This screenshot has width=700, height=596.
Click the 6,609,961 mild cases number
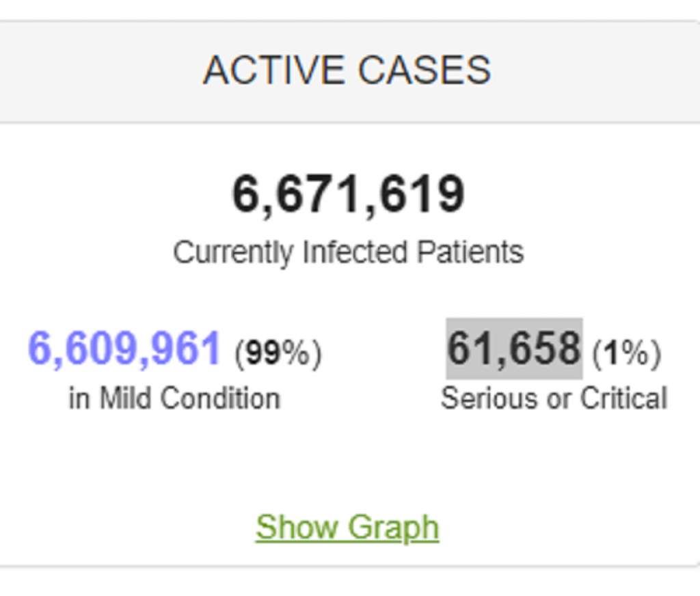124,348
